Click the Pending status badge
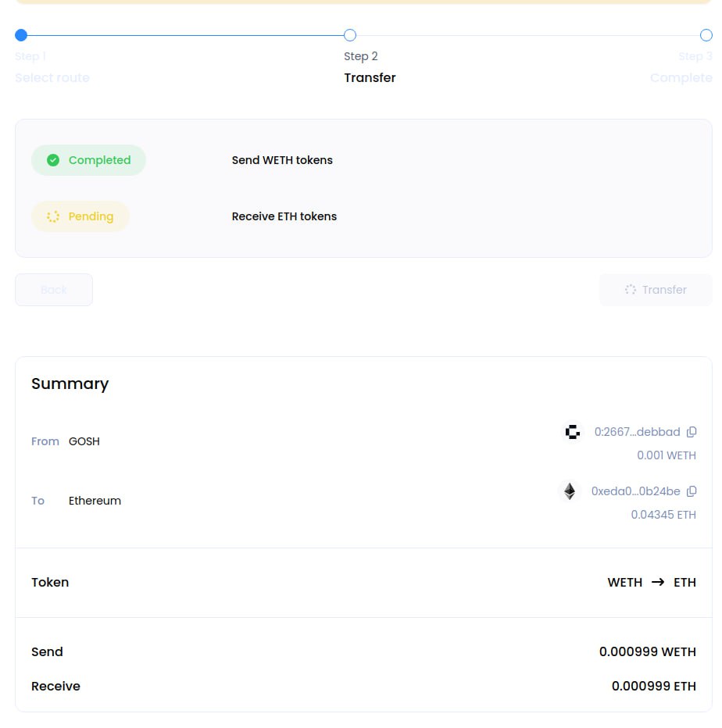Image resolution: width=722 pixels, height=728 pixels. pyautogui.click(x=80, y=216)
